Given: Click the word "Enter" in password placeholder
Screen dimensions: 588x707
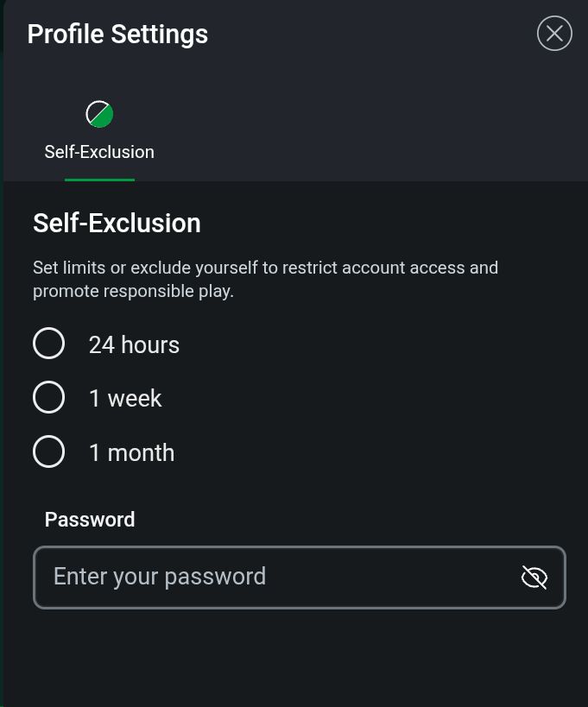Looking at the screenshot, I should pos(77,577).
